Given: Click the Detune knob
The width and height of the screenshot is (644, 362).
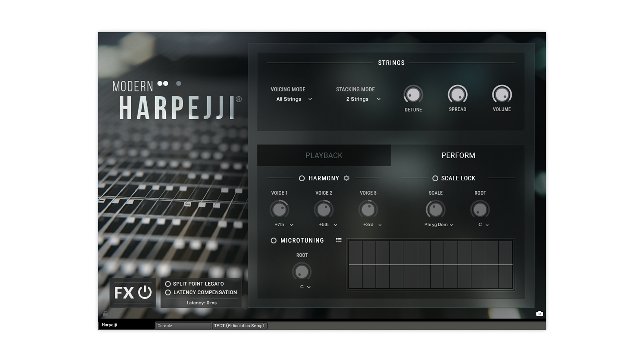Looking at the screenshot, I should click(413, 95).
